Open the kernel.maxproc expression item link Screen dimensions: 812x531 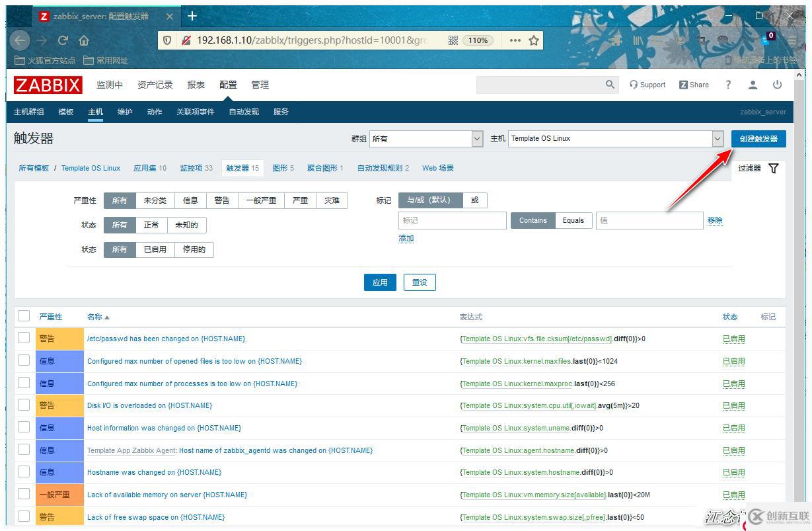pos(516,384)
